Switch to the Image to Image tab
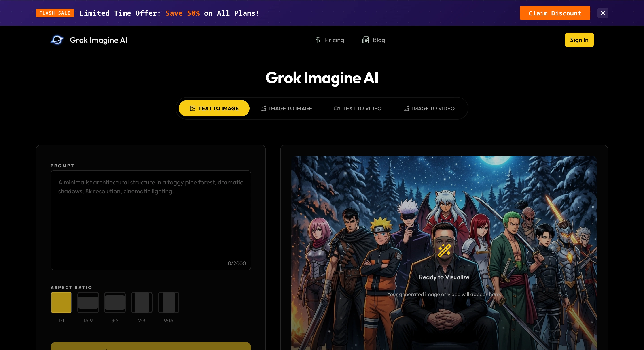Image resolution: width=644 pixels, height=350 pixels. [x=286, y=108]
